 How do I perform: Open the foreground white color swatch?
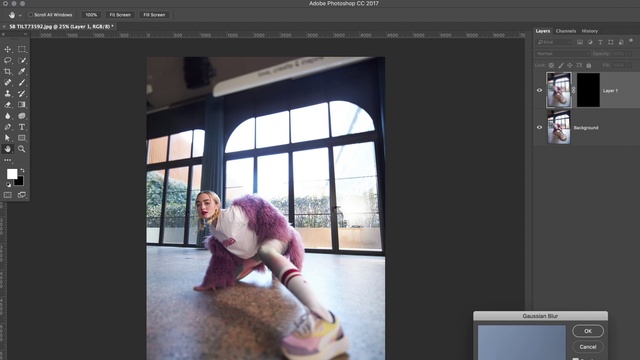click(11, 173)
